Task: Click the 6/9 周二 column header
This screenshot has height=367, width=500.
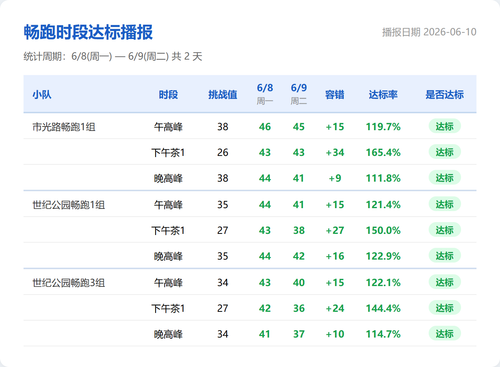Action: pos(299,94)
